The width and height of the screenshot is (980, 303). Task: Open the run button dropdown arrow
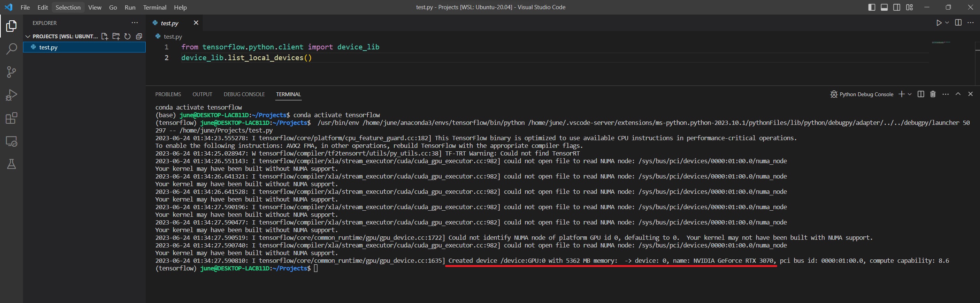coord(947,23)
